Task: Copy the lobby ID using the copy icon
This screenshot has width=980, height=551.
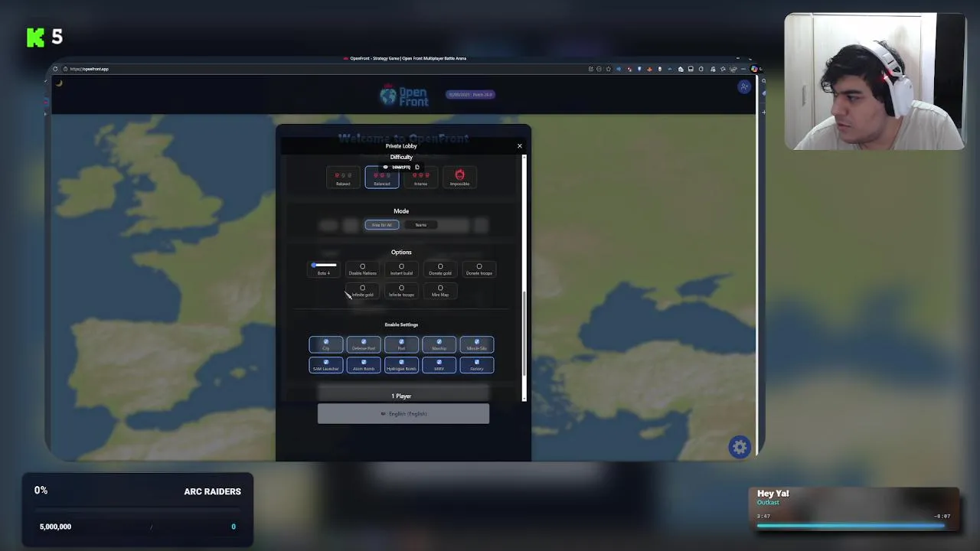Action: pos(417,167)
